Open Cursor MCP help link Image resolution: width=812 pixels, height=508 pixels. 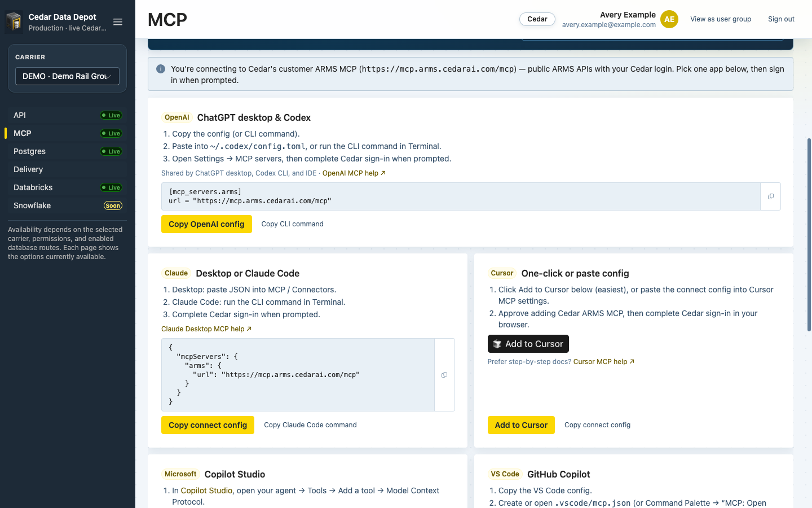(x=604, y=362)
